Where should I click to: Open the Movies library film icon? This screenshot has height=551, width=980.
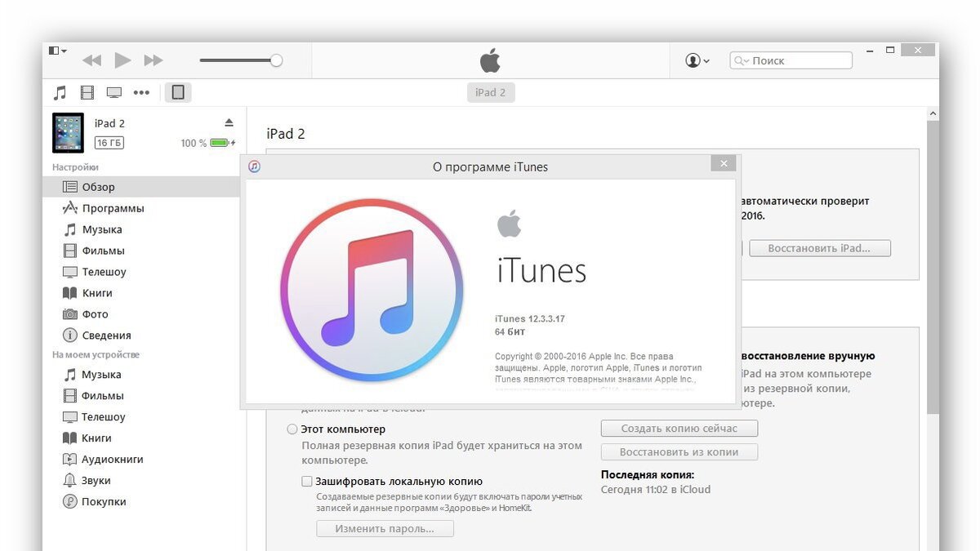(87, 92)
